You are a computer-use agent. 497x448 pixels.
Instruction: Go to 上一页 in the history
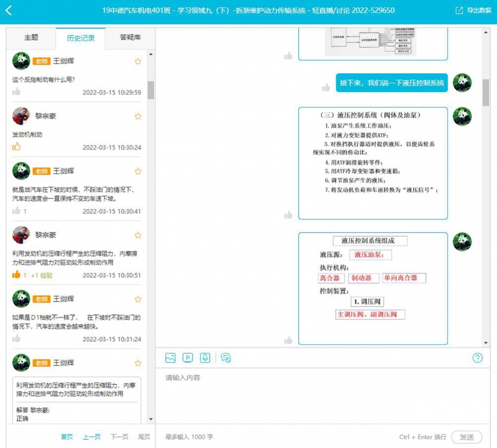pos(91,437)
